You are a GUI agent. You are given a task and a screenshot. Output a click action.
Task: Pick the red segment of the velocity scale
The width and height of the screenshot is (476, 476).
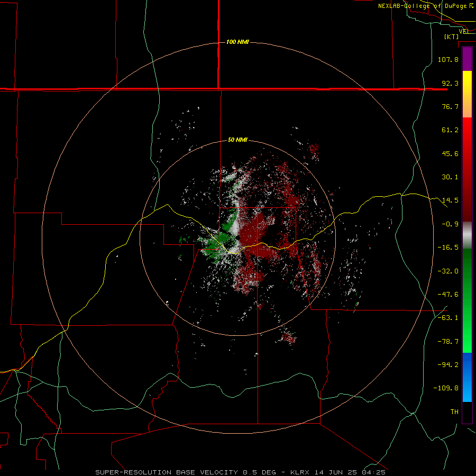tap(467, 169)
